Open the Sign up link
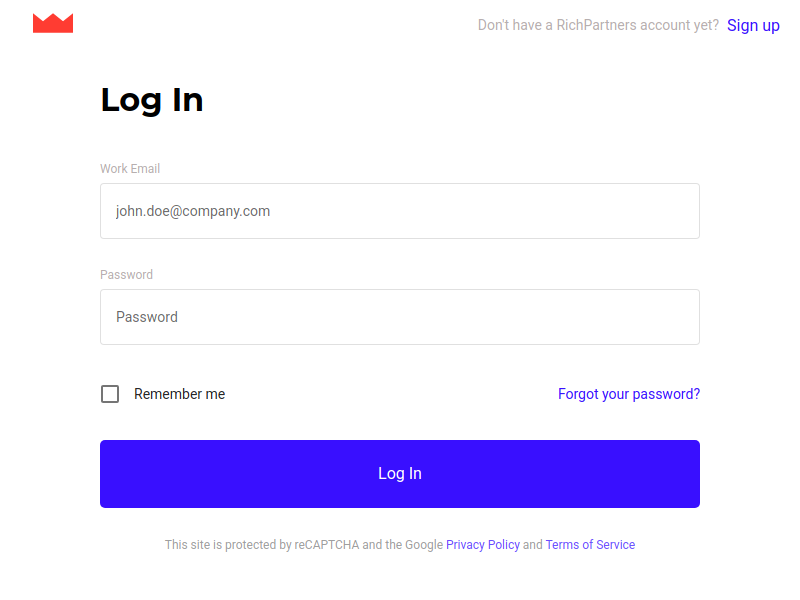The height and width of the screenshot is (600, 800). [753, 25]
